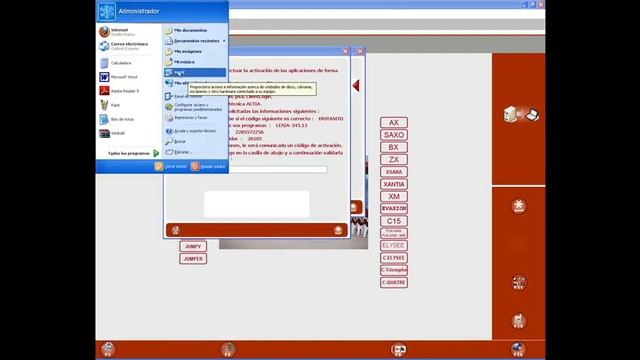Image resolution: width=640 pixels, height=360 pixels.
Task: Select the greyed ELYSEE vehicle button
Action: pyautogui.click(x=393, y=245)
